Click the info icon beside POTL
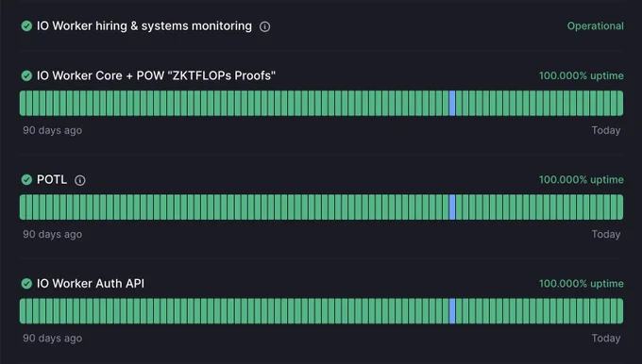 [x=80, y=180]
